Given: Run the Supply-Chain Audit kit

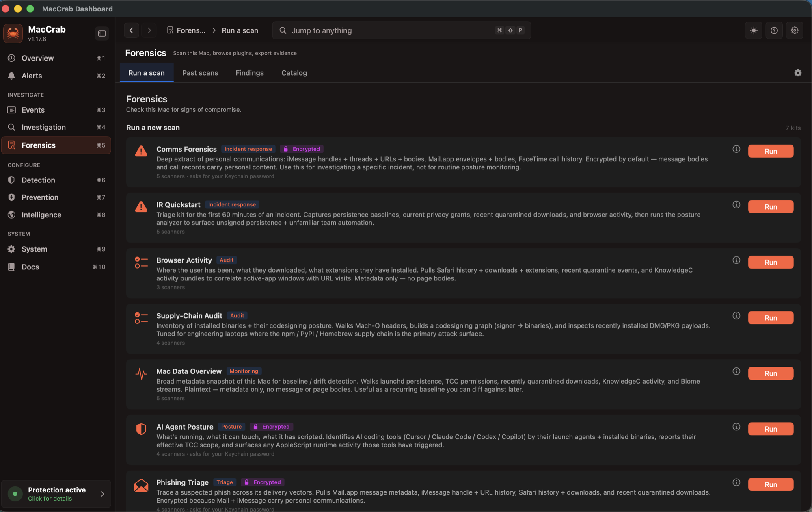Looking at the screenshot, I should tap(771, 318).
